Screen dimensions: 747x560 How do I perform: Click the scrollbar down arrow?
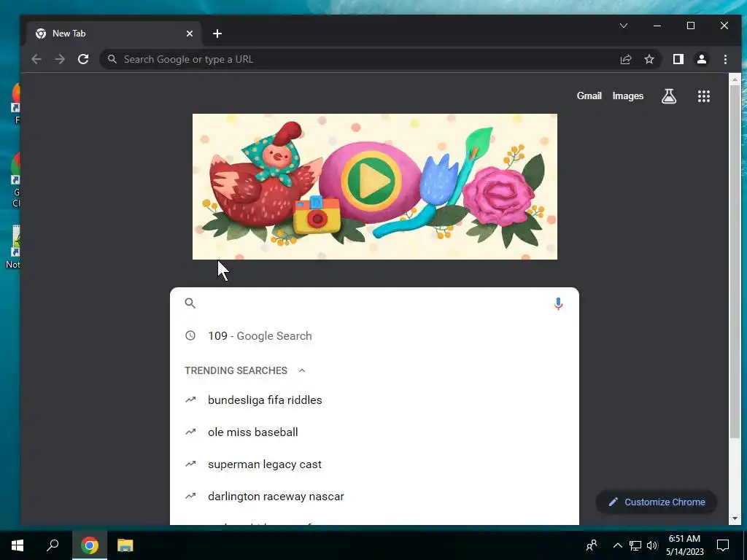point(735,518)
